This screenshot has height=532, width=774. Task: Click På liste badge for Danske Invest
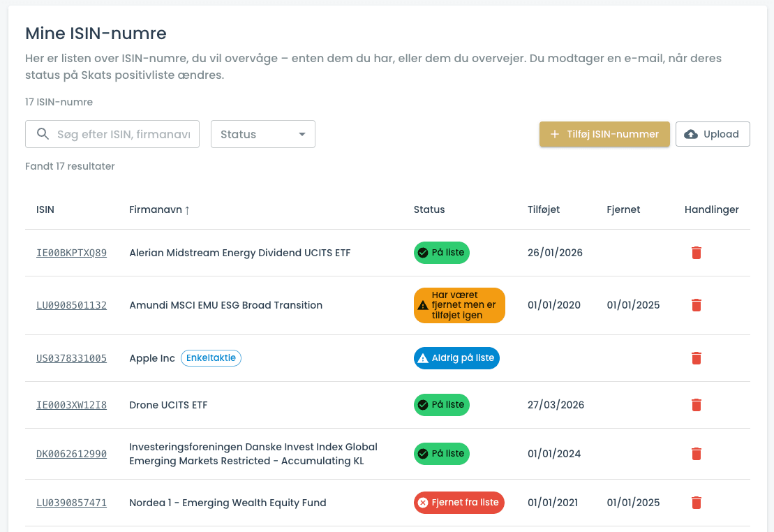[x=441, y=454]
